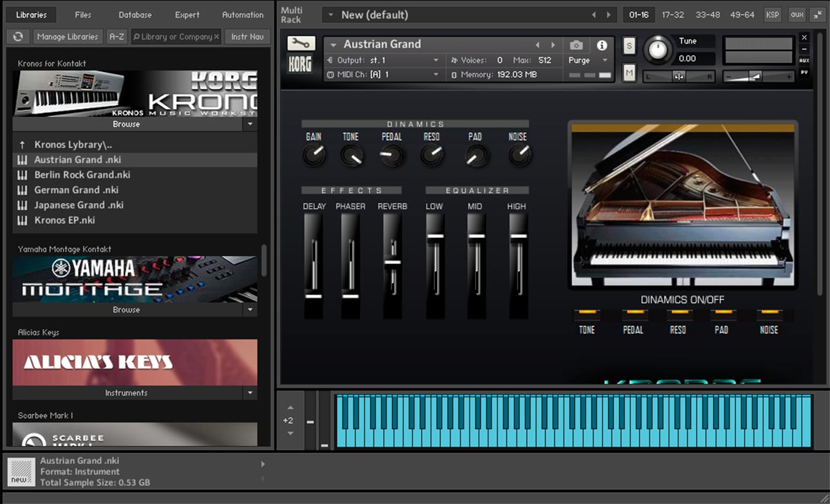This screenshot has width=830, height=504.
Task: Toggle the small aux button in instrument header
Action: click(x=804, y=61)
